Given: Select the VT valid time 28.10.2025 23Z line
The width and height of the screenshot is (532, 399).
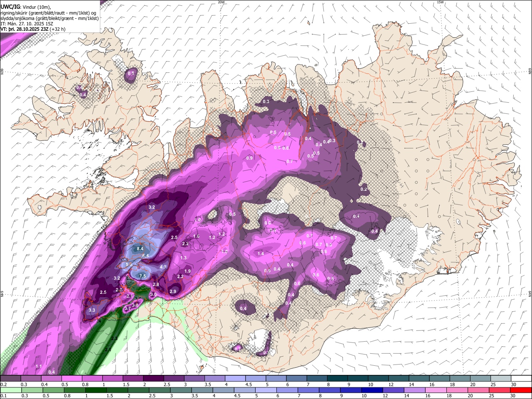Looking at the screenshot, I should click(33, 29).
